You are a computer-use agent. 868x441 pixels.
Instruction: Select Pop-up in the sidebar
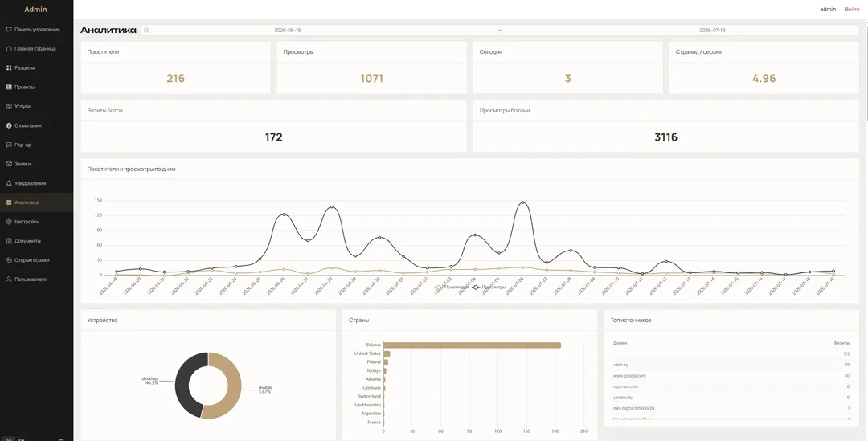pyautogui.click(x=36, y=145)
